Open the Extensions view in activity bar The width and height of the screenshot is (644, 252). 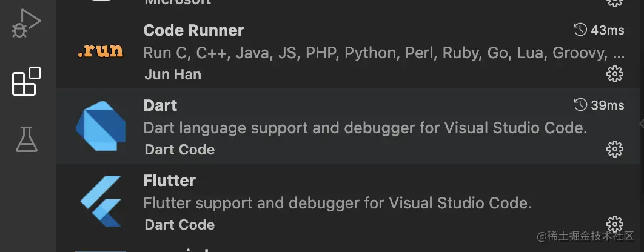[x=26, y=81]
